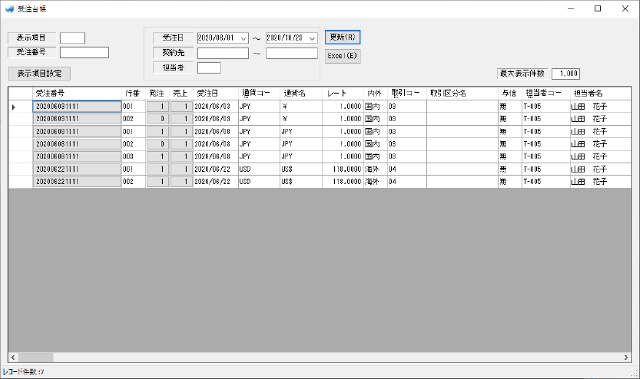Click the 更新(R) refresh button
Image resolution: width=640 pixels, height=379 pixels.
pos(343,37)
